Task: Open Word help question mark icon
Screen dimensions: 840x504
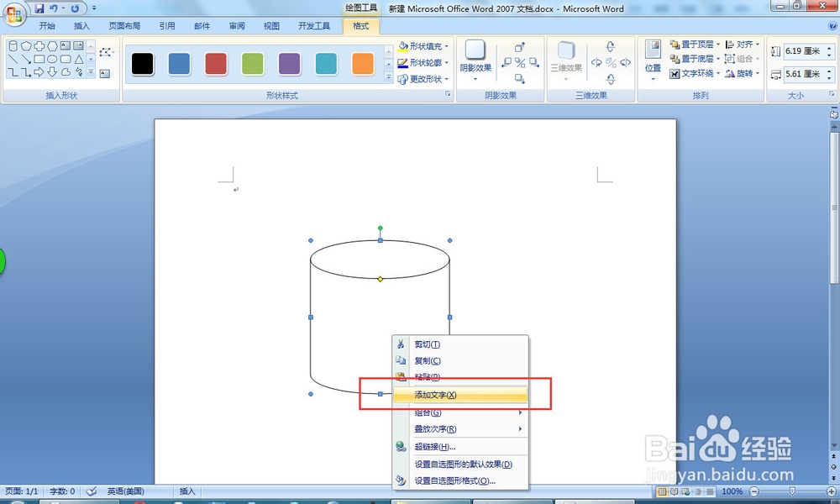Action: [x=832, y=26]
